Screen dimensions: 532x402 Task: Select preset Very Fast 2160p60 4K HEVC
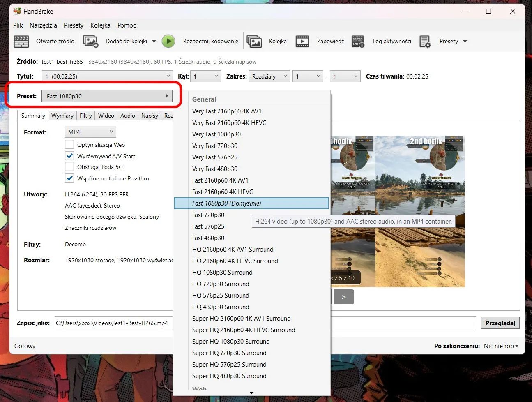point(251,123)
